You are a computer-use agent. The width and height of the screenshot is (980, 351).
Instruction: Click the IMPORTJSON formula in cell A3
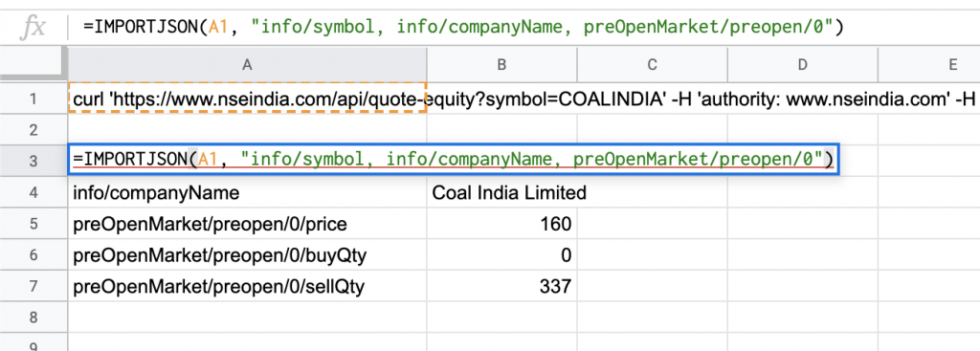coord(453,161)
